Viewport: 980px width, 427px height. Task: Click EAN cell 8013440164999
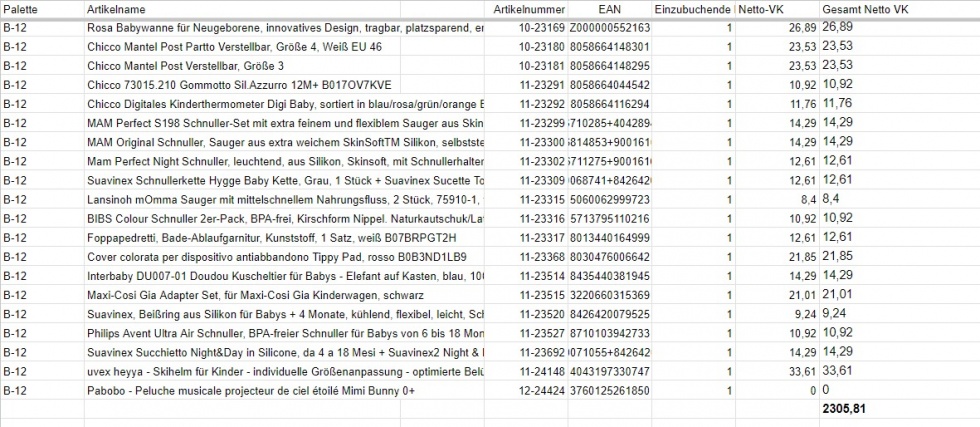[609, 238]
